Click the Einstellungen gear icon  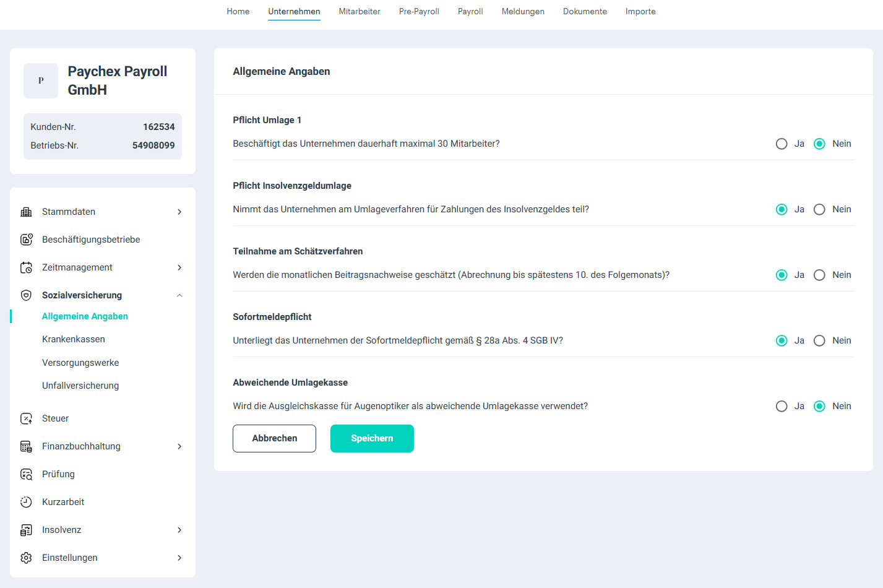pos(26,558)
